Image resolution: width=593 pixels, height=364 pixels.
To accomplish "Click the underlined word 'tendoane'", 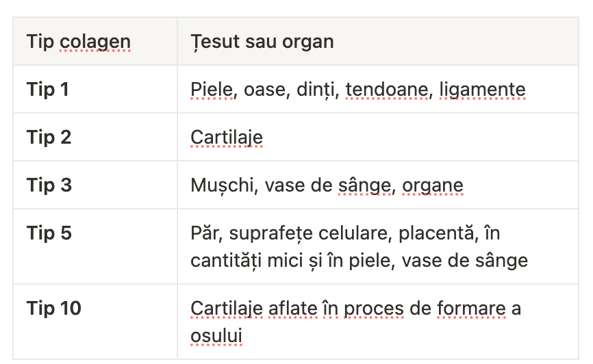I will pyautogui.click(x=387, y=90).
